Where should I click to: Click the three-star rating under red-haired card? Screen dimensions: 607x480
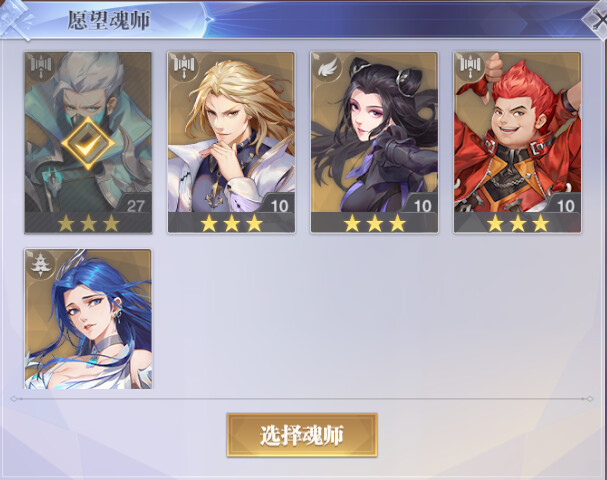point(518,223)
